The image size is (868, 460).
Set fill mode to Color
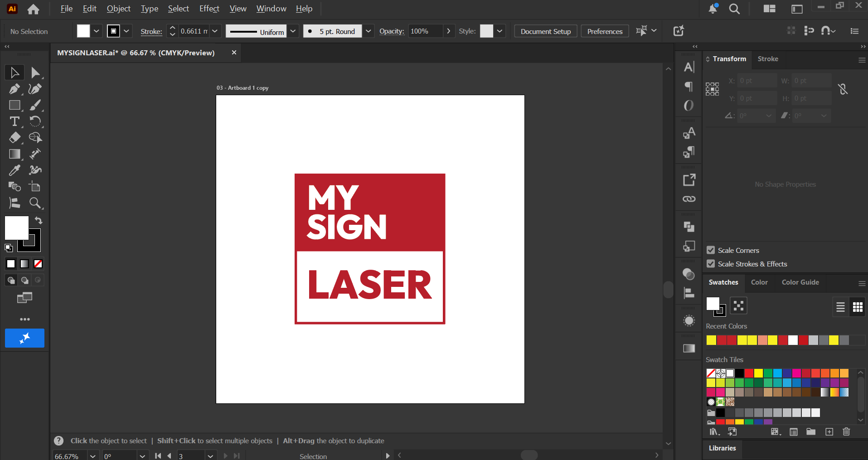(x=11, y=264)
